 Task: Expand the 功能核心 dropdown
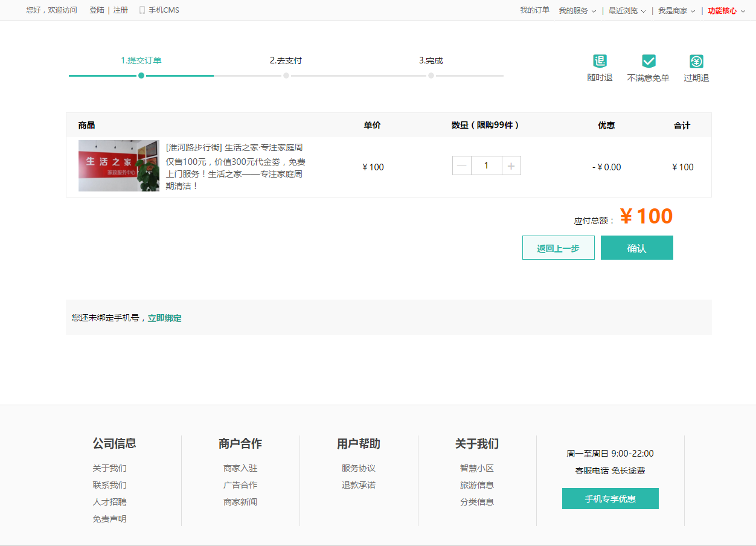coord(726,11)
